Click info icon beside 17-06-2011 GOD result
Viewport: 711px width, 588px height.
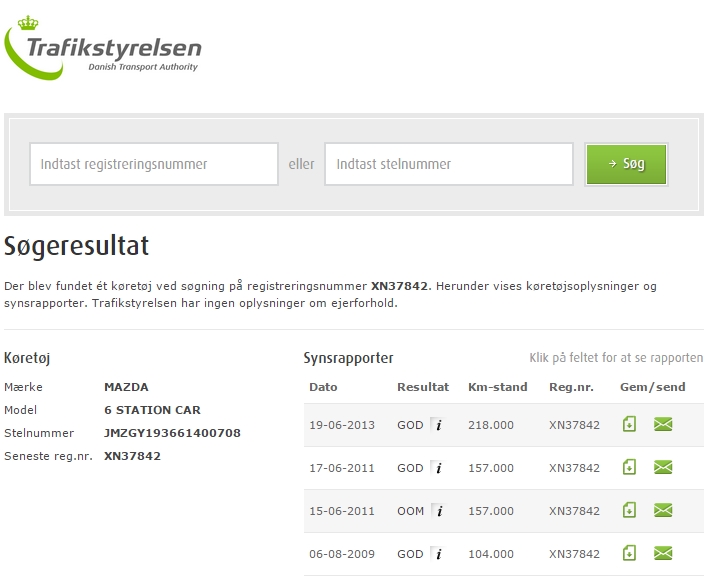[437, 468]
